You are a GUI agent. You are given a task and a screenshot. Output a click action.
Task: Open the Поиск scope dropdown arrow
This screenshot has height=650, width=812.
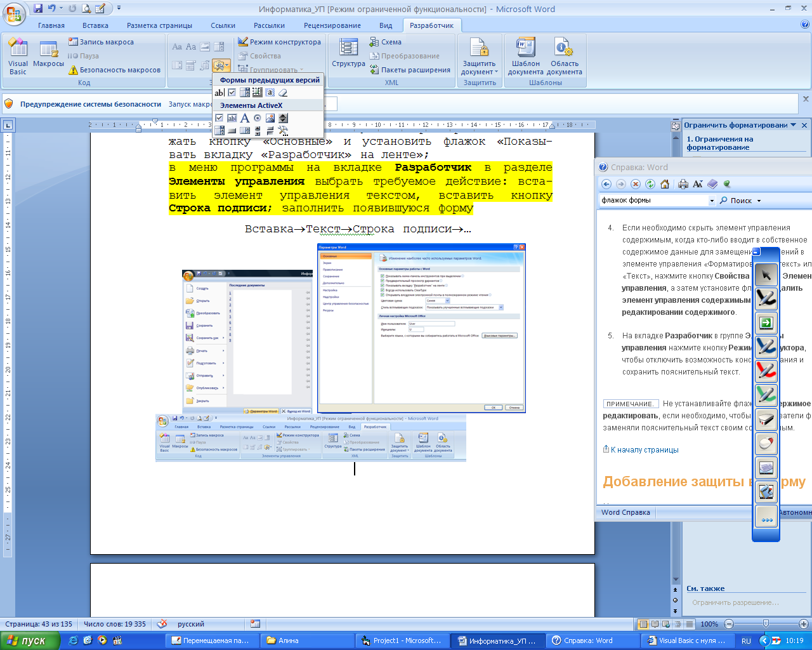click(x=759, y=201)
